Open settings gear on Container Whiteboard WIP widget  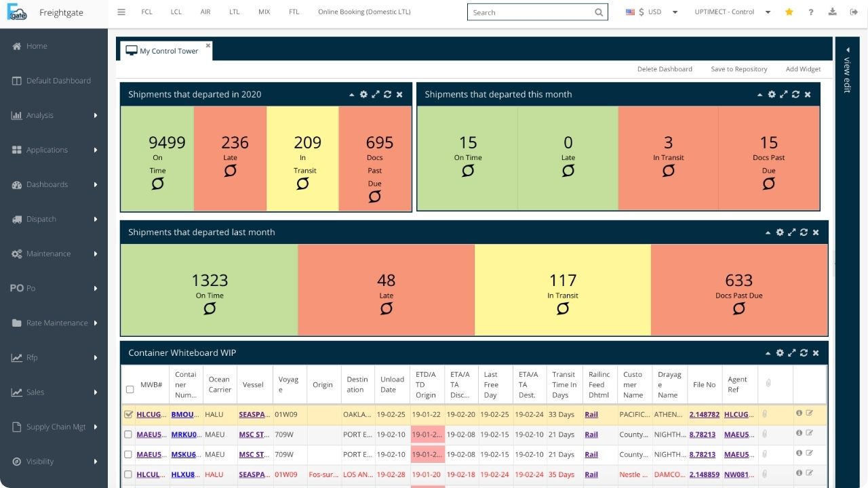(780, 352)
